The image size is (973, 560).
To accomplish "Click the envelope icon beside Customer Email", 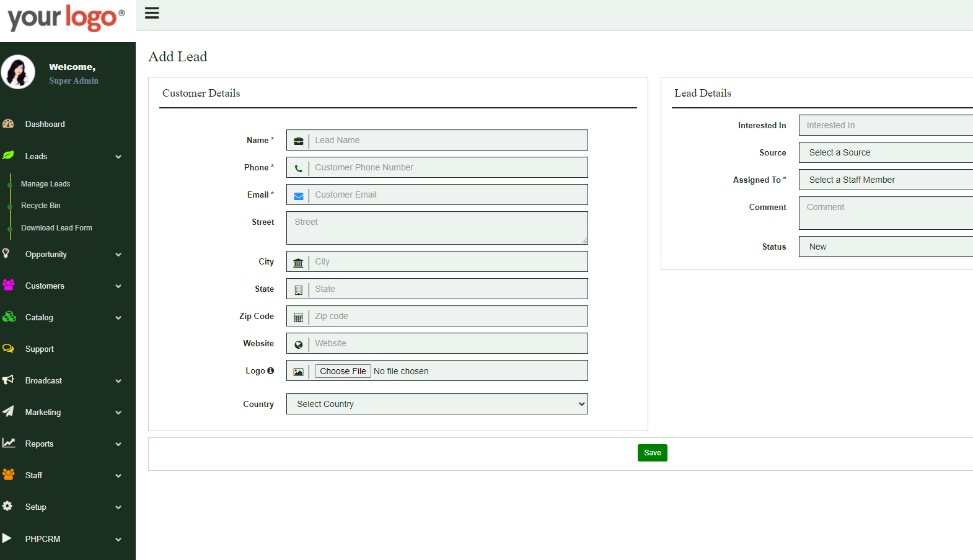I will [298, 196].
